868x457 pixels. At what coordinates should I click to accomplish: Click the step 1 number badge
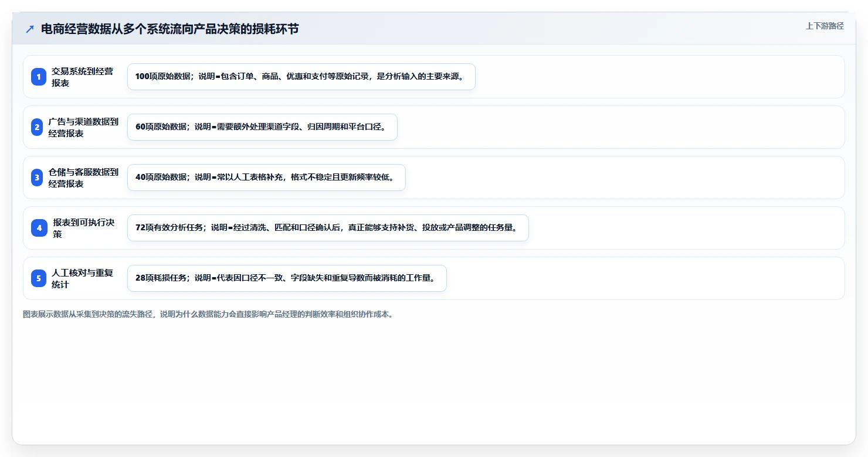pyautogui.click(x=39, y=77)
